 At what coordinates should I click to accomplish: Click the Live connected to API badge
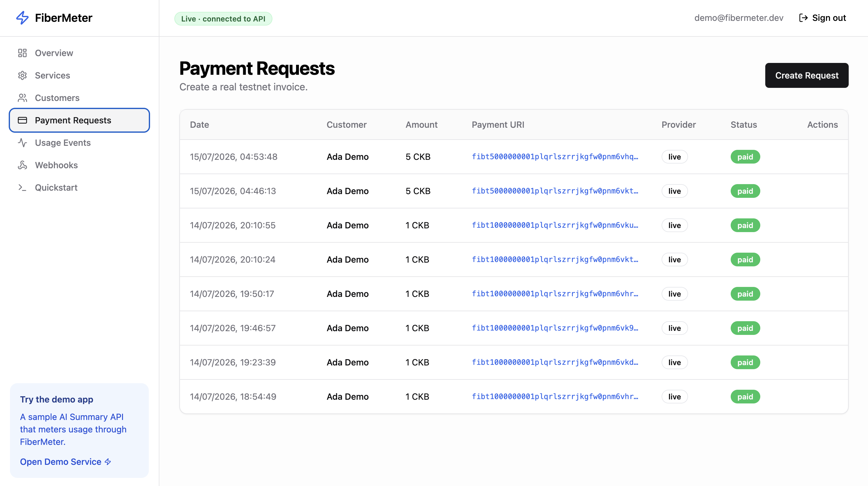pos(223,19)
